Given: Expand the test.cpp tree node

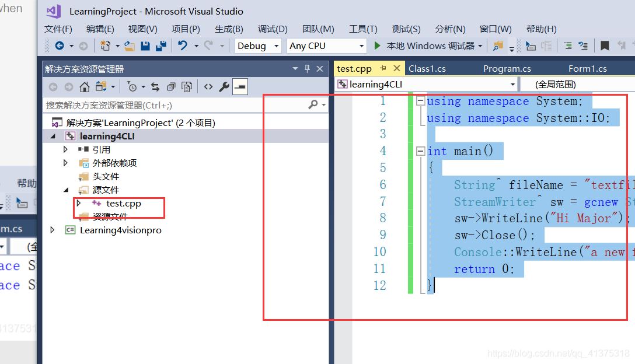Looking at the screenshot, I should tap(79, 203).
